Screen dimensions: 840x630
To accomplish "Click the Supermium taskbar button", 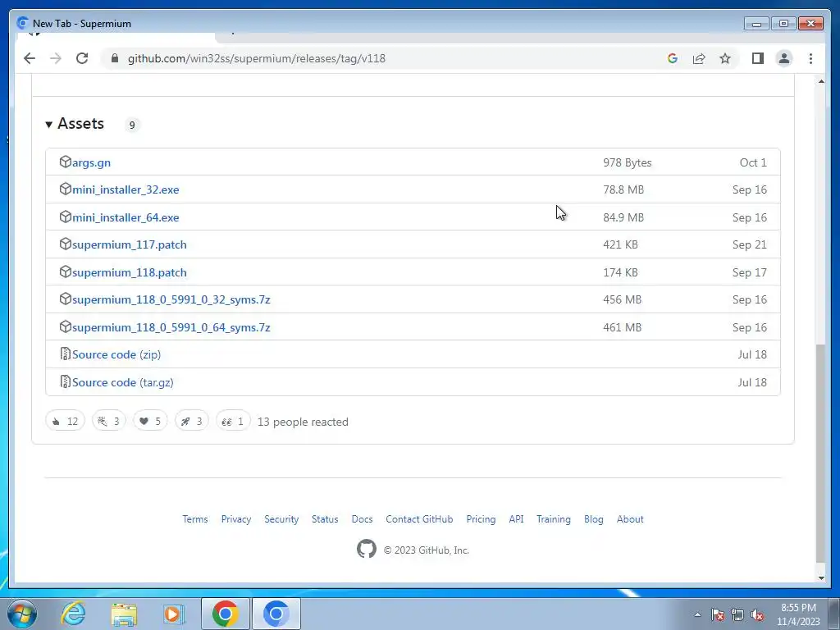I will tap(276, 614).
